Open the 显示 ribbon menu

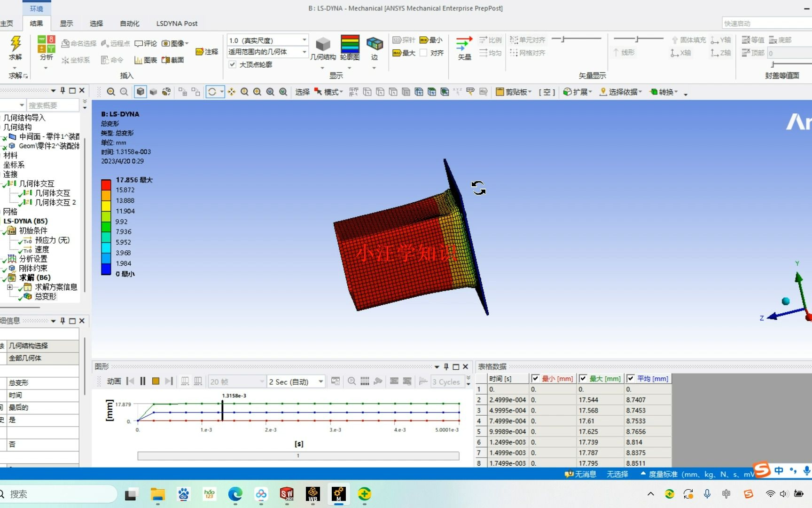click(66, 23)
